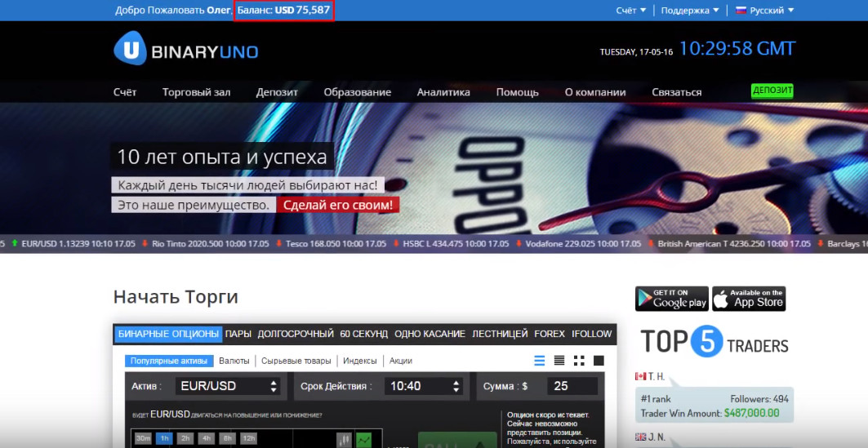Open the #1 rank trader card
This screenshot has width=868, height=448.
(x=714, y=406)
